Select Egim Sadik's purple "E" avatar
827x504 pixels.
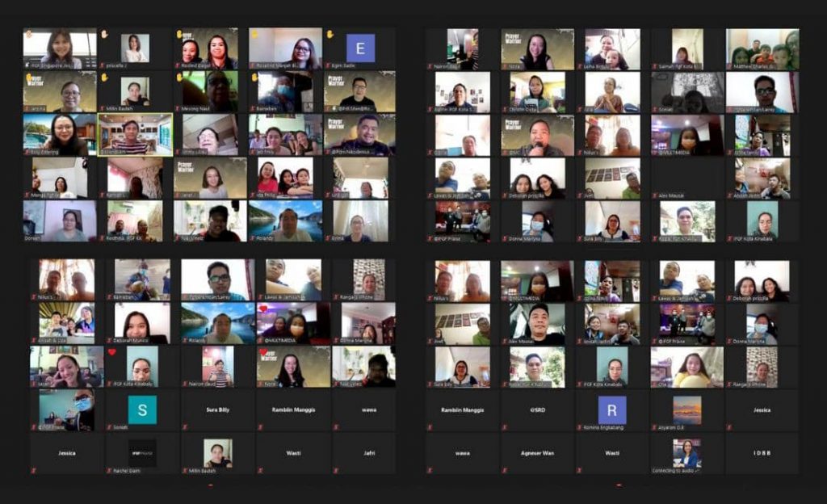(360, 48)
